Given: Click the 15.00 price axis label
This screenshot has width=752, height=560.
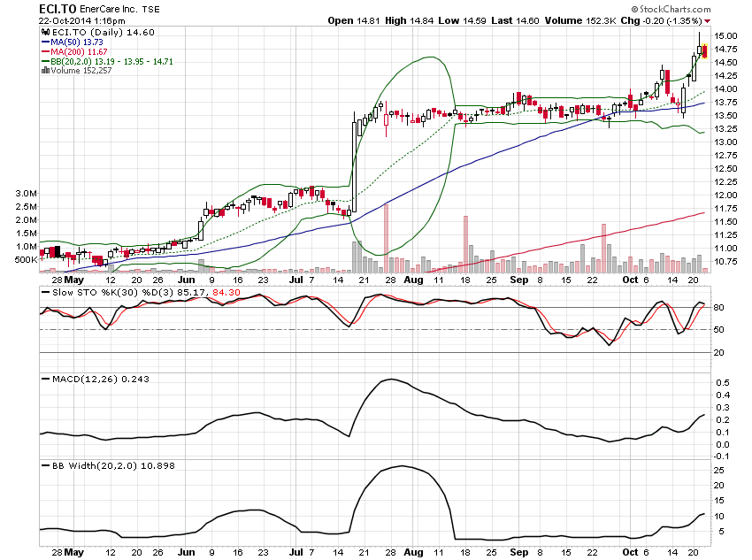Looking at the screenshot, I should pyautogui.click(x=725, y=36).
